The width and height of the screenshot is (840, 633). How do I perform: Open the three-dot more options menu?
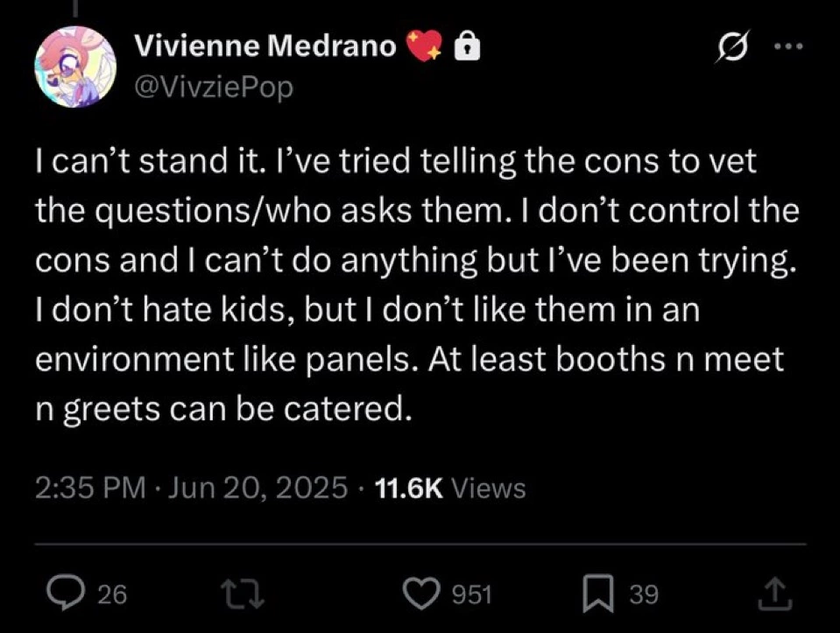tap(790, 46)
